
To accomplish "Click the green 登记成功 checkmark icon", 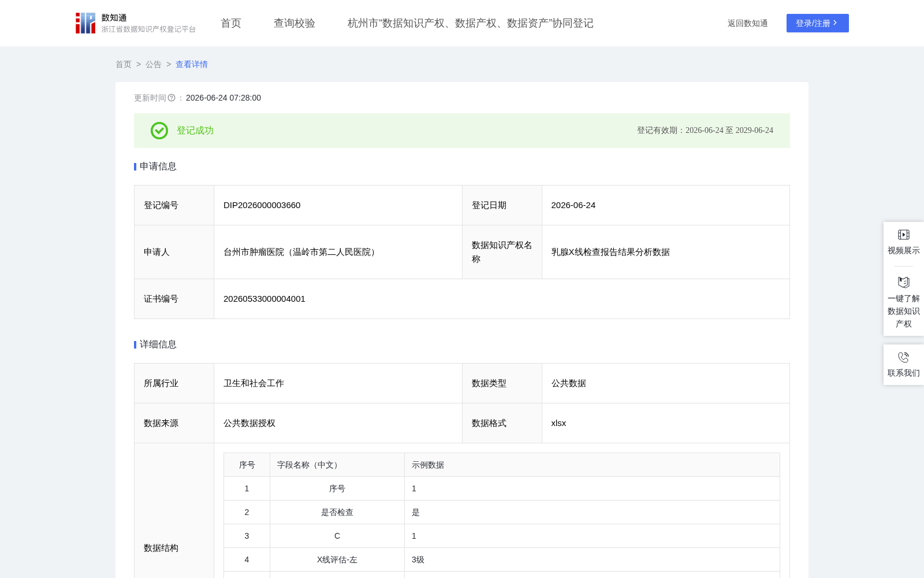I will point(159,131).
